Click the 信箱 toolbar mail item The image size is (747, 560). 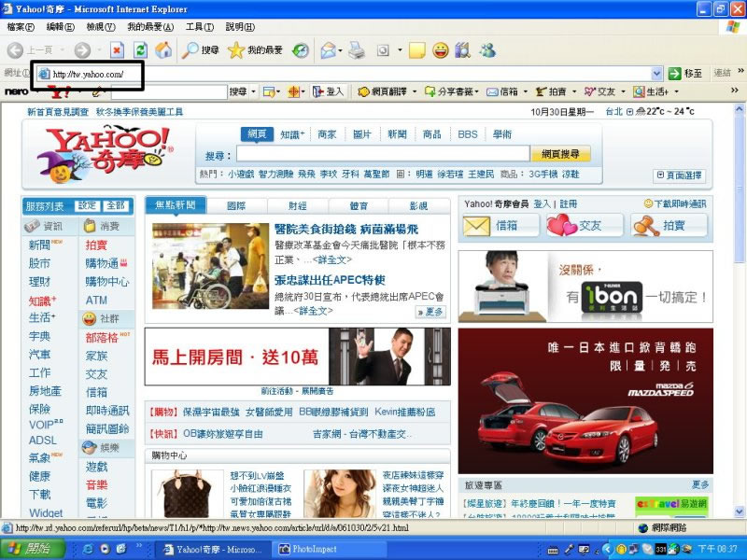point(502,91)
